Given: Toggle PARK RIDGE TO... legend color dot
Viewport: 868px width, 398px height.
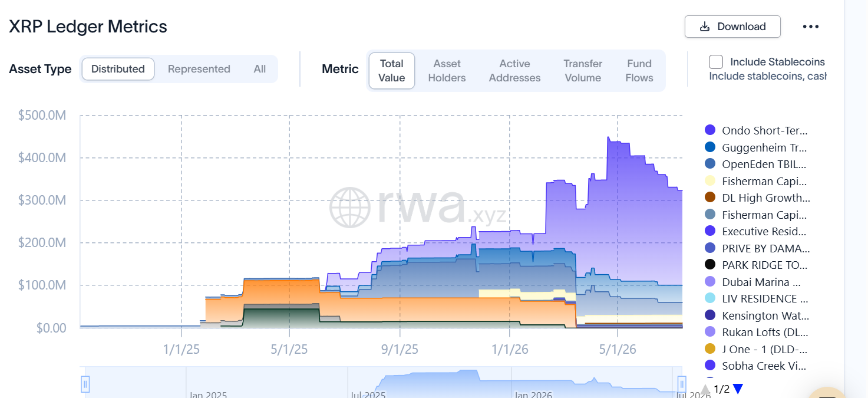Looking at the screenshot, I should pyautogui.click(x=710, y=265).
